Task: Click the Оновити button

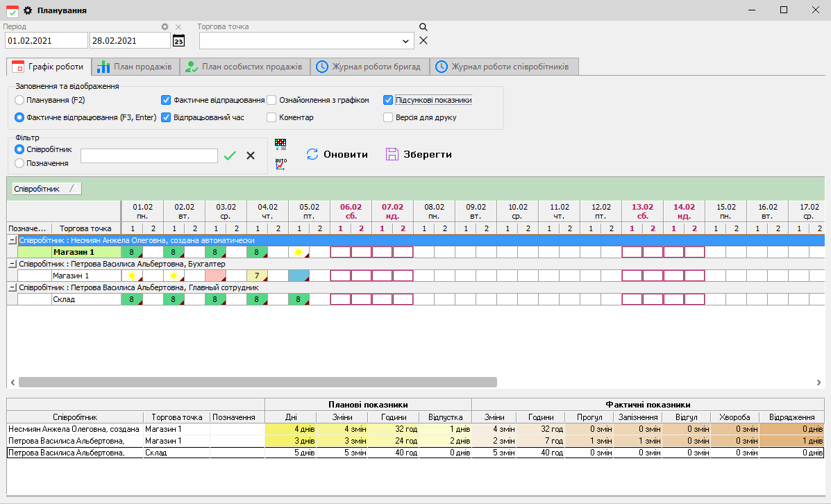Action: click(337, 154)
